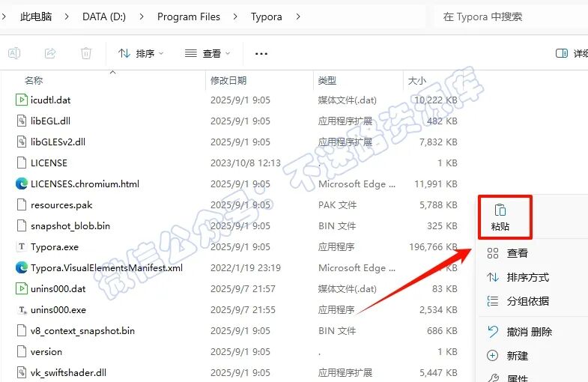Expand chevron after DATA (D:) breadcrumb
Screen dimensions: 588x382
click(x=142, y=16)
